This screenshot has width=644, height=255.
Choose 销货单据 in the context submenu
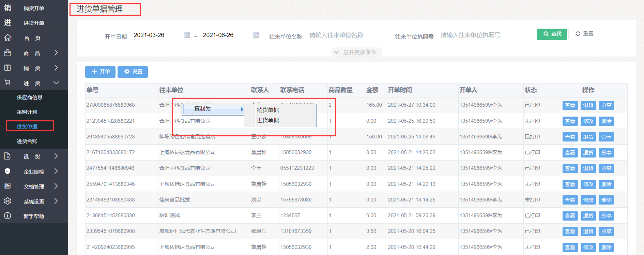coord(268,110)
